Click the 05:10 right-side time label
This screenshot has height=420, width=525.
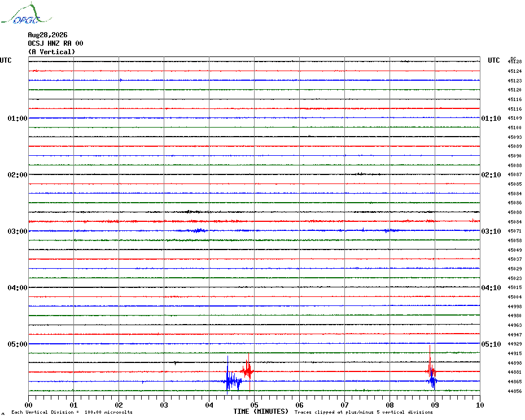pyautogui.click(x=491, y=344)
